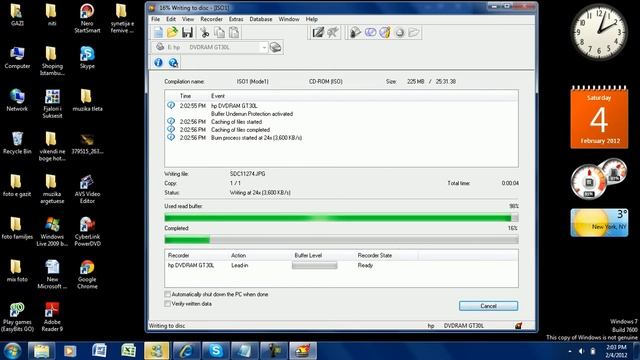Open the Edit menu
Screen dimensions: 640x360
tap(171, 19)
